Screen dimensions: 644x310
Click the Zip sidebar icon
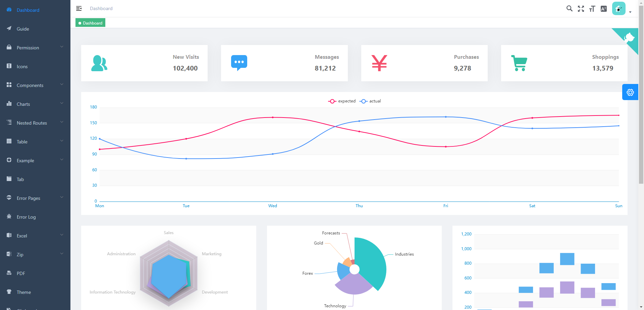[x=9, y=254]
